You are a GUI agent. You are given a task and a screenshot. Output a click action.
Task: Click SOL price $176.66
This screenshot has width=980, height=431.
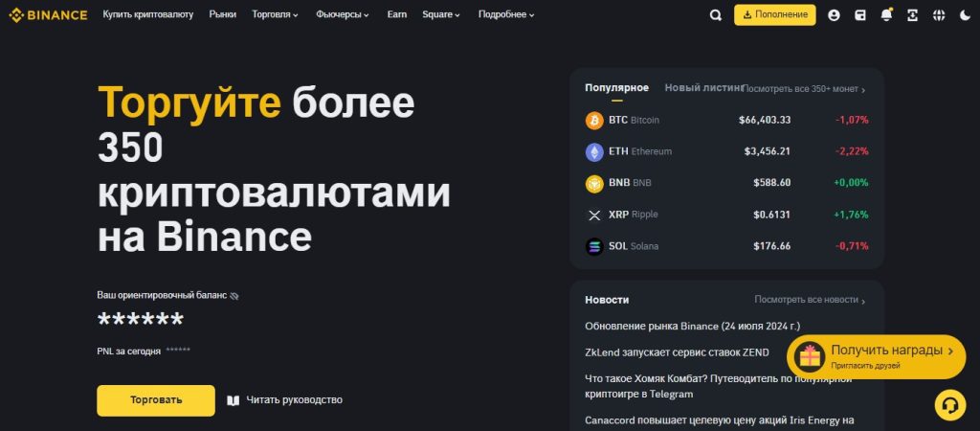(x=772, y=246)
